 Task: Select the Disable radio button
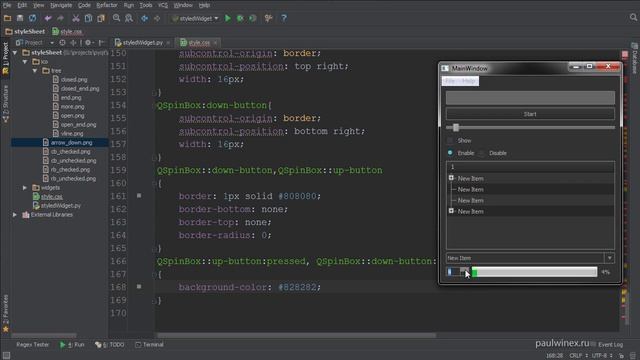482,153
